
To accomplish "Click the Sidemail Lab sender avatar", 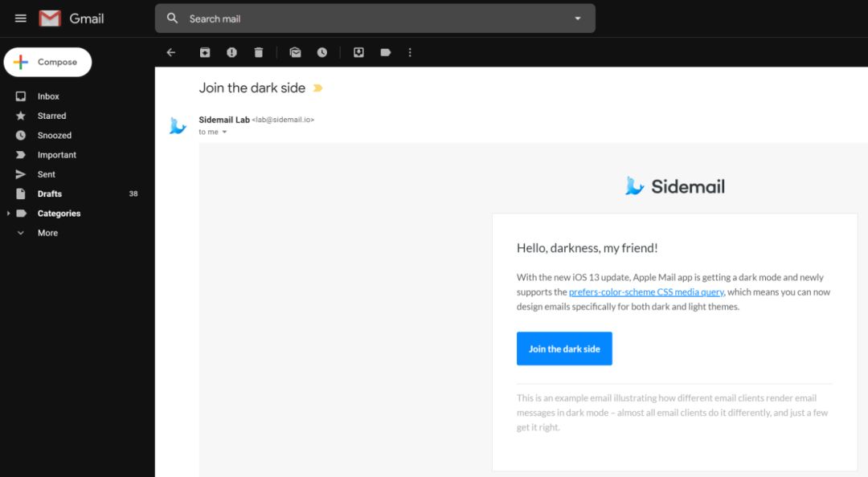I will 178,125.
